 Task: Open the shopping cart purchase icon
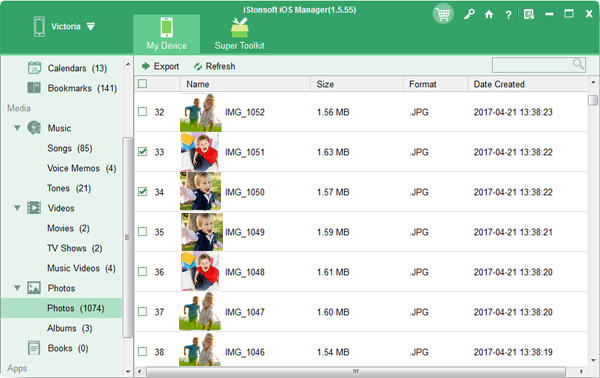coord(443,15)
